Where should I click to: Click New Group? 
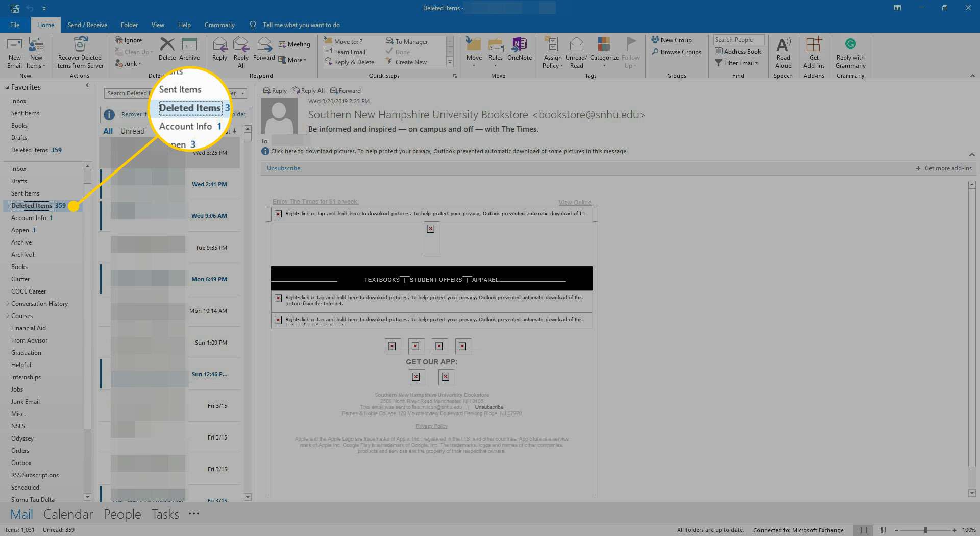coord(671,40)
